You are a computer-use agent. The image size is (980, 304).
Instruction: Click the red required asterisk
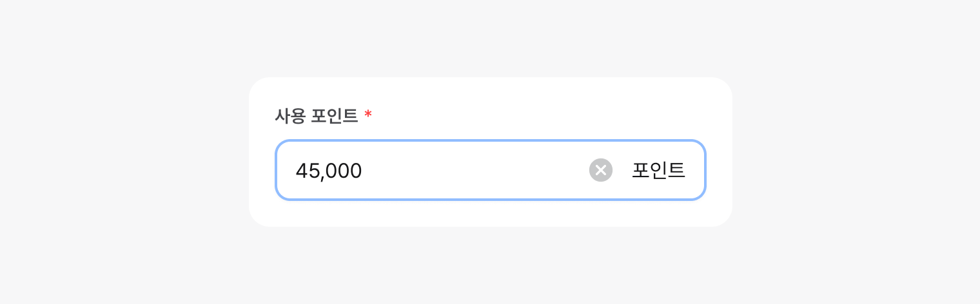click(368, 115)
